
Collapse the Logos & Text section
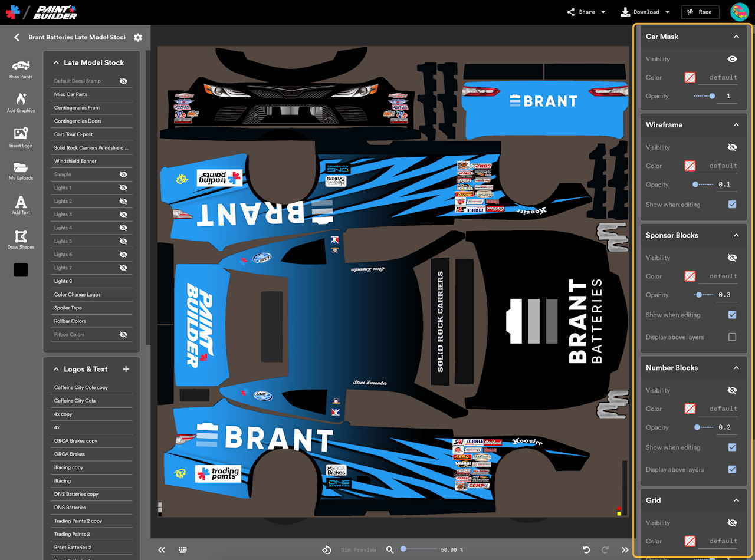pyautogui.click(x=57, y=369)
